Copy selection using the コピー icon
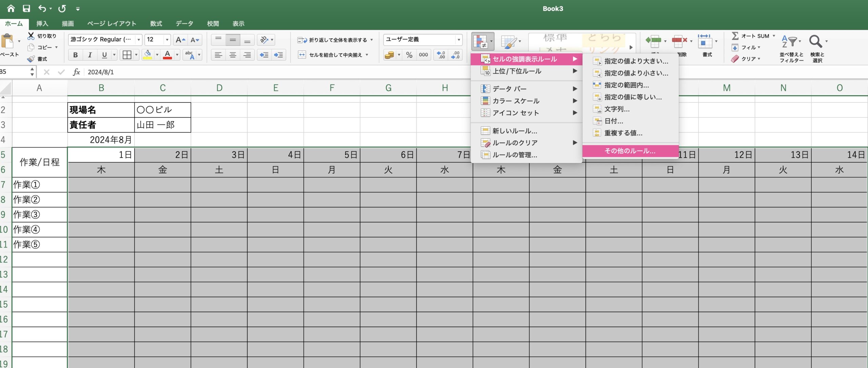This screenshot has height=368, width=868. coord(31,47)
